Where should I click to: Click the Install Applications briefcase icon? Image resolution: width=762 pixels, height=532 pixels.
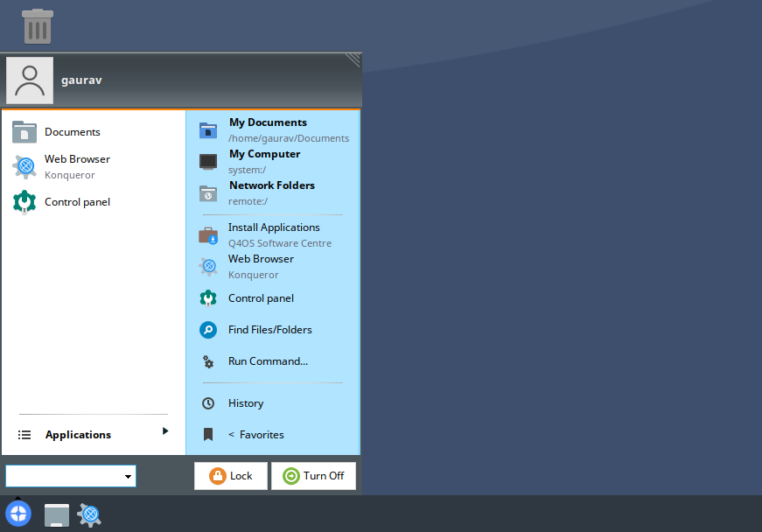(208, 235)
